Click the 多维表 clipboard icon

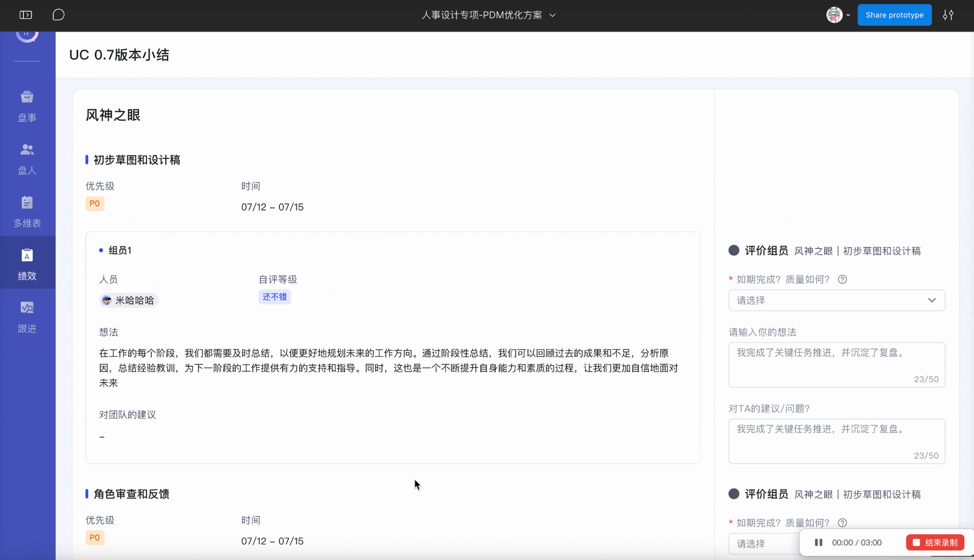(27, 202)
